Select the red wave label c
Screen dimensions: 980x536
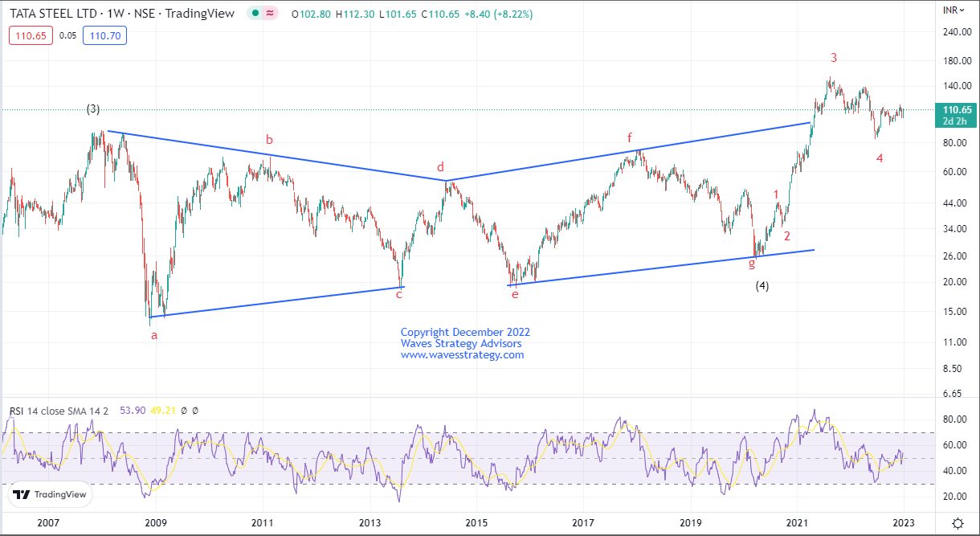pyautogui.click(x=398, y=295)
